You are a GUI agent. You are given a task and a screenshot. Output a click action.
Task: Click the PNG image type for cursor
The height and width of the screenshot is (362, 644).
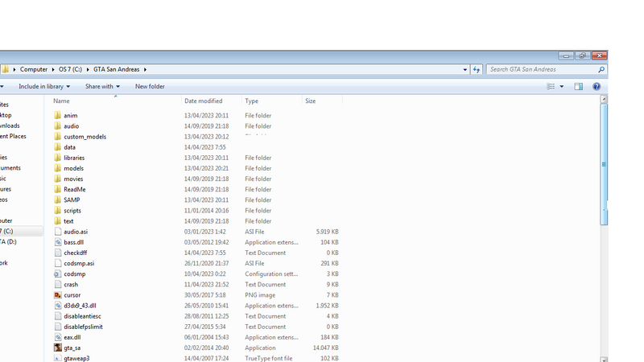pyautogui.click(x=260, y=295)
